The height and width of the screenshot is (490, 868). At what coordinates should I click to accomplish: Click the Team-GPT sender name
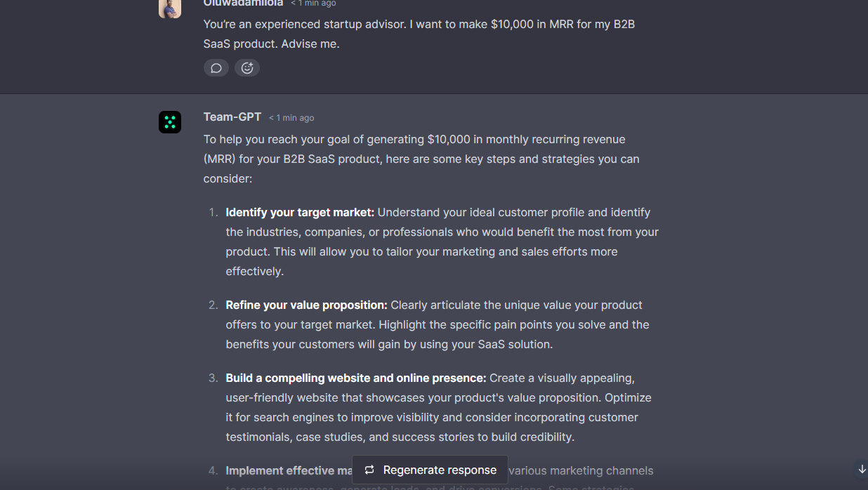pyautogui.click(x=232, y=117)
